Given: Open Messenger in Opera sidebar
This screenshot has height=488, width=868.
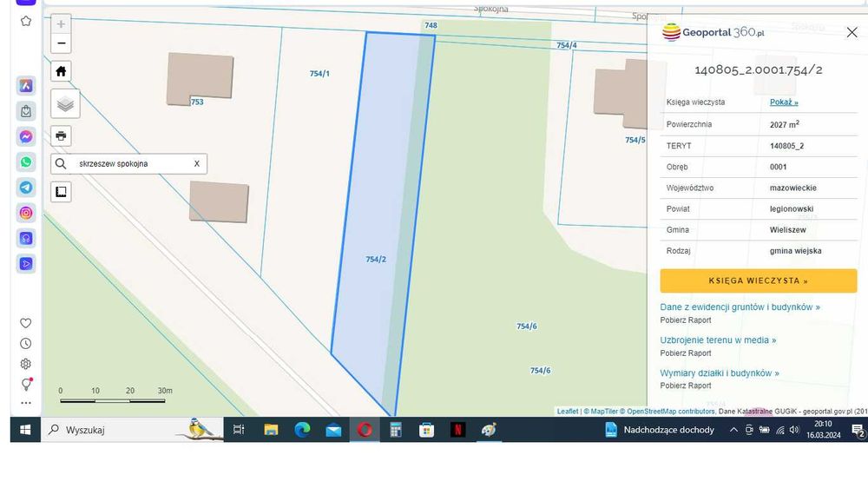Looking at the screenshot, I should [26, 137].
